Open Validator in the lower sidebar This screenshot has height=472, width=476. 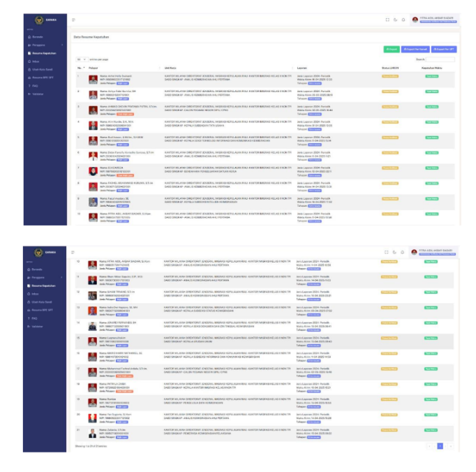tap(37, 326)
